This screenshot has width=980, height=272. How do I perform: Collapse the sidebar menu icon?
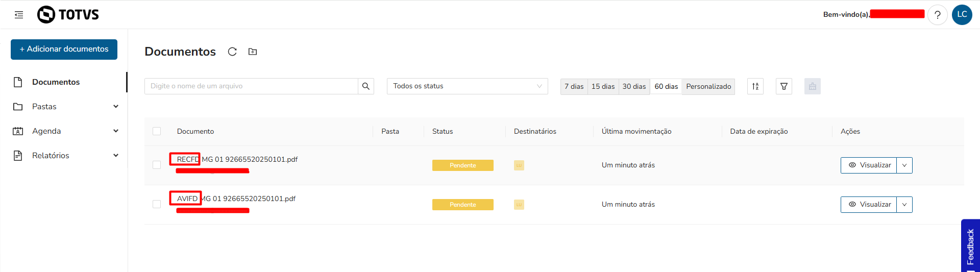[19, 15]
